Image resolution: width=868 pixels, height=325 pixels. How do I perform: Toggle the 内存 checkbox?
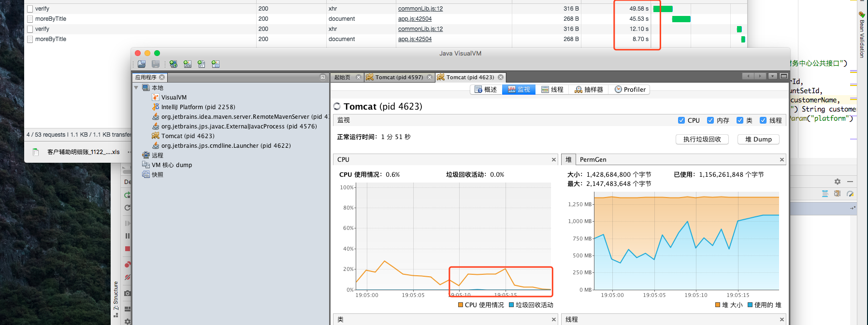point(710,120)
